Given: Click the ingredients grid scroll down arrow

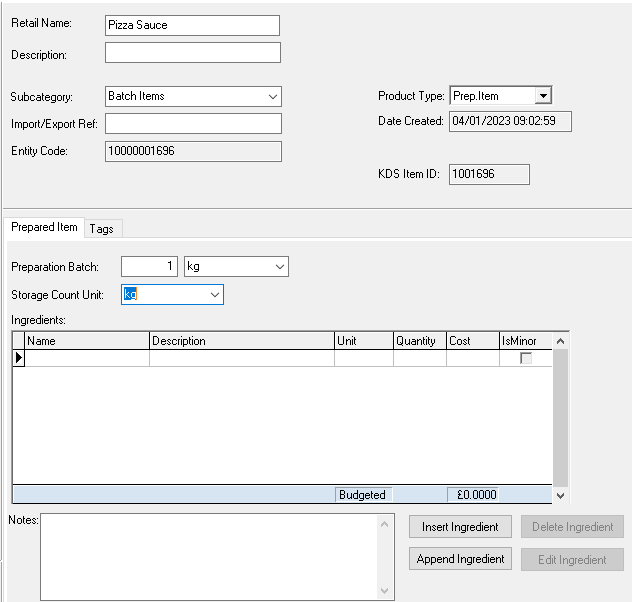Looking at the screenshot, I should point(559,495).
